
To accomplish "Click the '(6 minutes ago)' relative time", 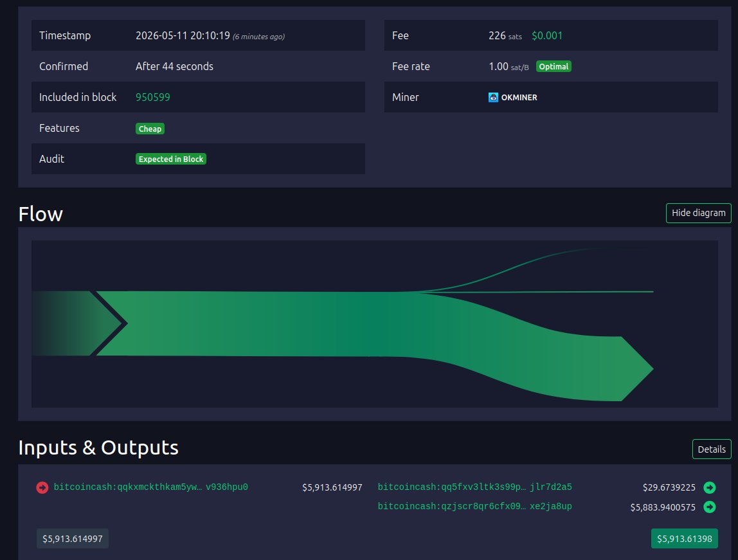I will [x=259, y=37].
